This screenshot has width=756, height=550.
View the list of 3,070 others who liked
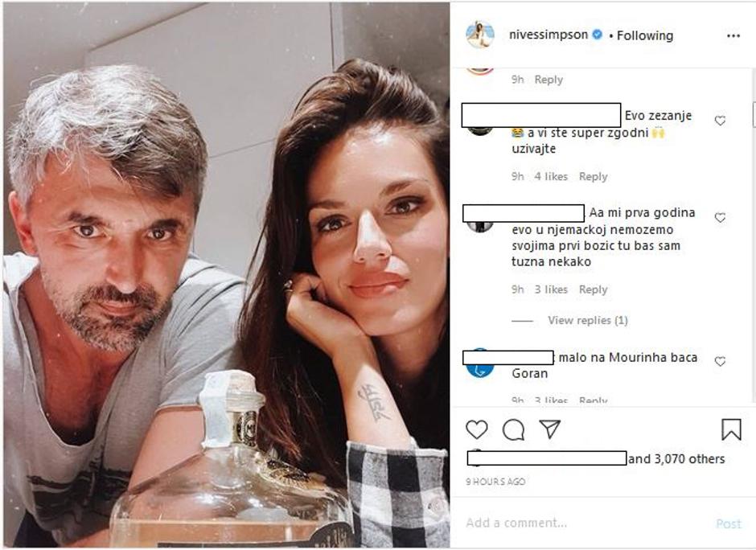tap(676, 459)
